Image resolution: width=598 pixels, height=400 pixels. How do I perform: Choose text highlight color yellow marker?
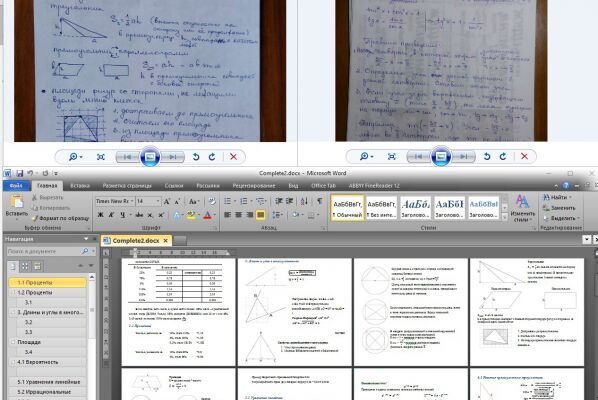click(x=191, y=215)
